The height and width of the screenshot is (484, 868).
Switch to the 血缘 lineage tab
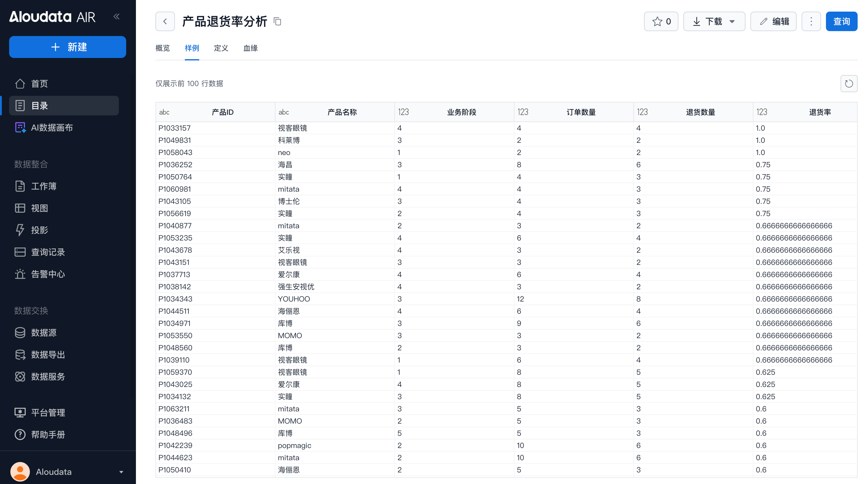(x=250, y=48)
